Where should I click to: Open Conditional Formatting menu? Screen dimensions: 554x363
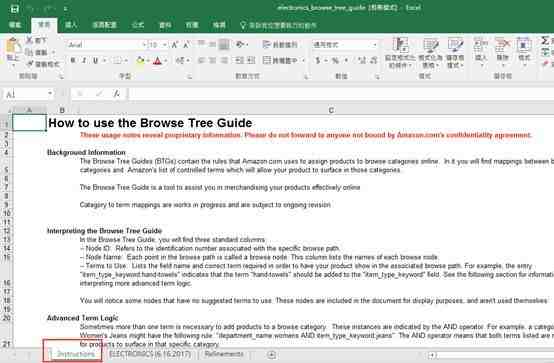pos(400,53)
